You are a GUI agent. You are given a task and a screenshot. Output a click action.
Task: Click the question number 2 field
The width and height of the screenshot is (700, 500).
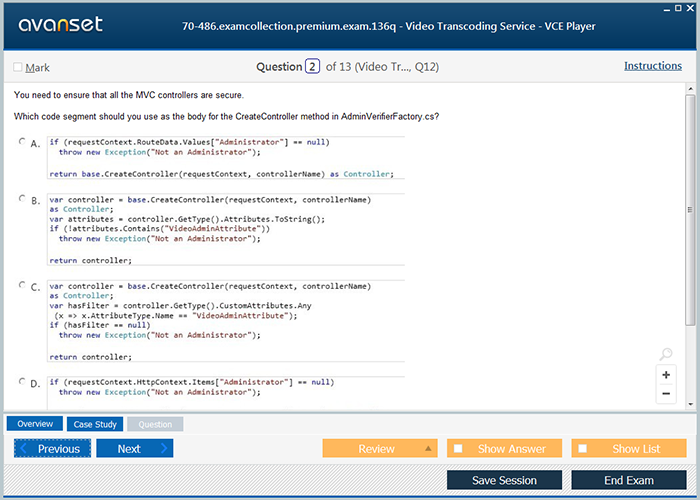pyautogui.click(x=312, y=67)
